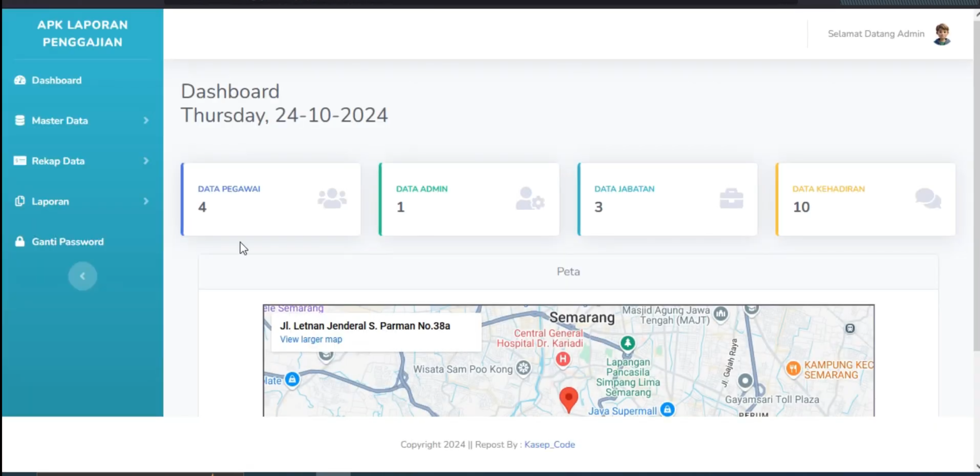Click the APK LAPORAN PENGGAJIAN brand title
980x476 pixels.
coord(82,33)
